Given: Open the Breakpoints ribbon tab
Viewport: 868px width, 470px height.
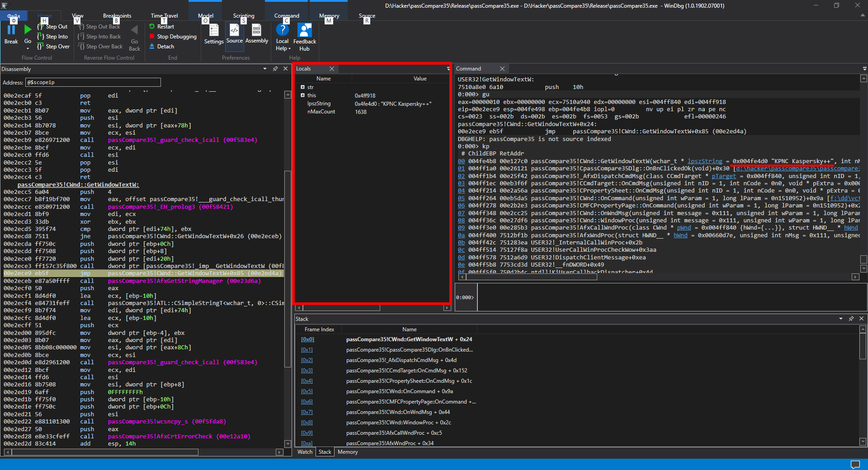Looking at the screenshot, I should [117, 16].
